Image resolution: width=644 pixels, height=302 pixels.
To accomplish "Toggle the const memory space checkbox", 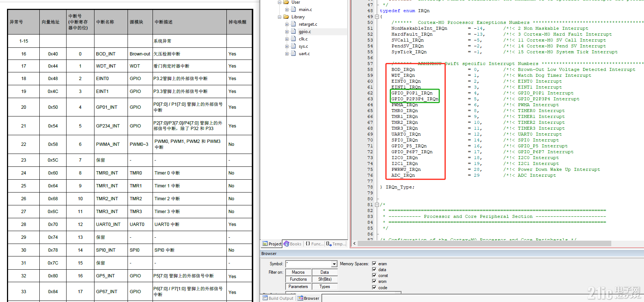I will 374,276.
